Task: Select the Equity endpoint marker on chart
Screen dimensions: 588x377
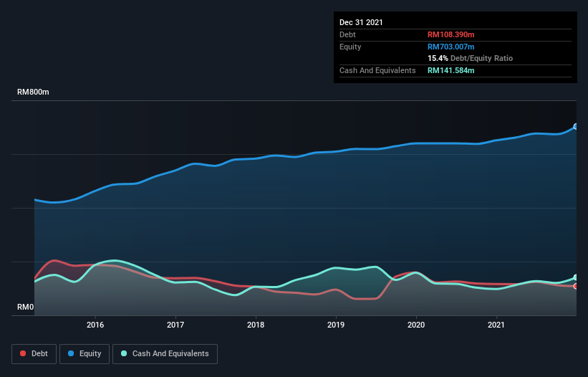Action: [x=576, y=126]
